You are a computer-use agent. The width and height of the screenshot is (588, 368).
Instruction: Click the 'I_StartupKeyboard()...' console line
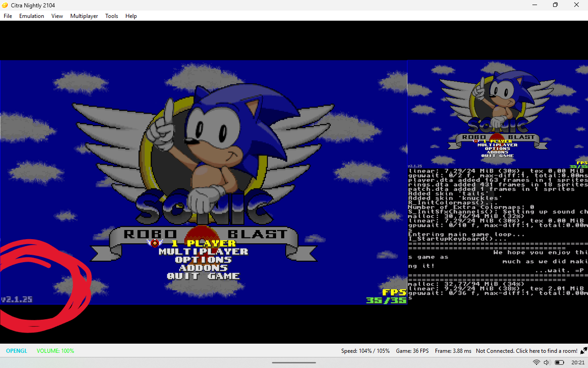click(457, 239)
